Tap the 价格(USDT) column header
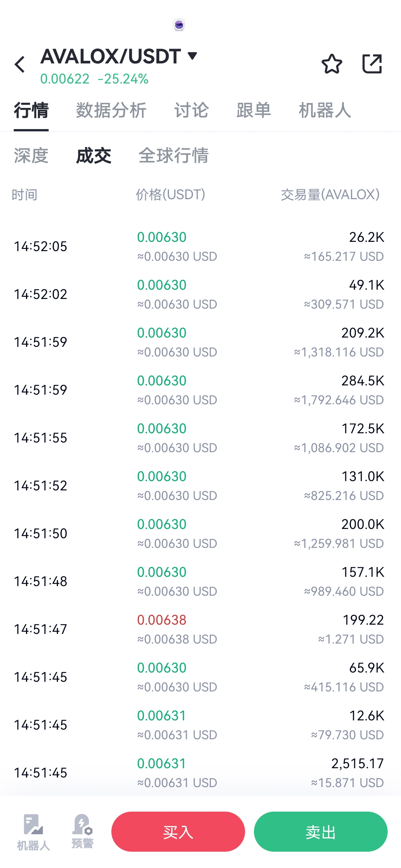Viewport: 401px width, 868px height. click(170, 194)
